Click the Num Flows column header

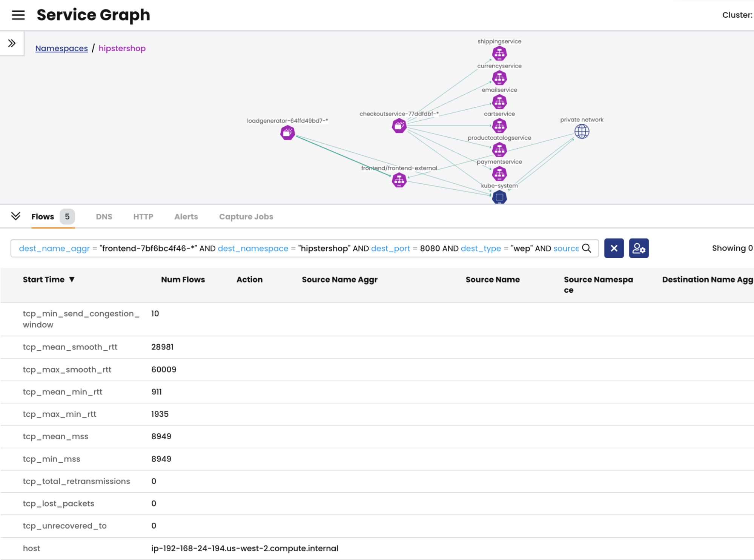pyautogui.click(x=183, y=279)
